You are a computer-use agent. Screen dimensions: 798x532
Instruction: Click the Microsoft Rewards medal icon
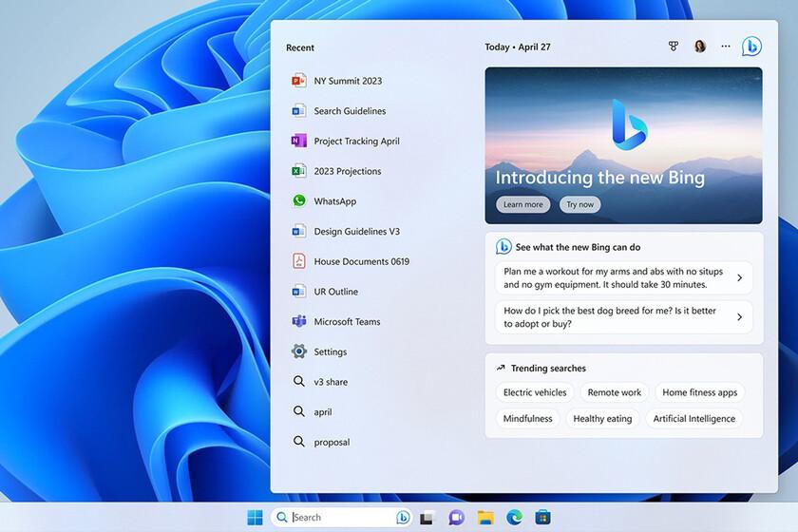674,47
